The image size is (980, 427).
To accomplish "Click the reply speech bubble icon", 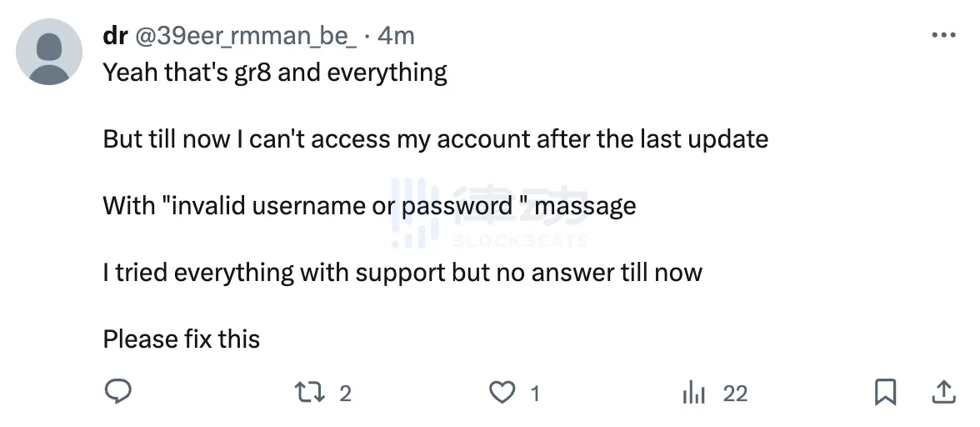I will pyautogui.click(x=117, y=392).
